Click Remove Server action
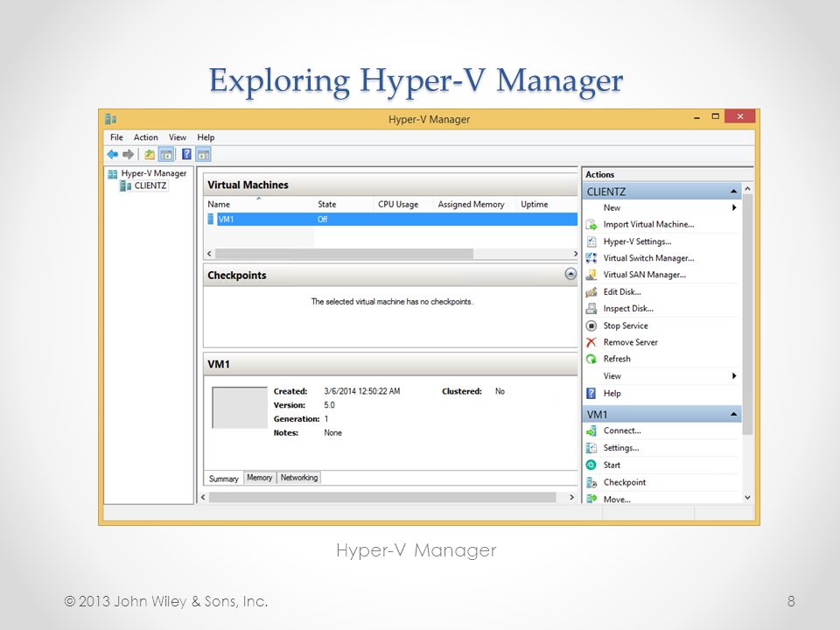This screenshot has height=630, width=840. coord(631,342)
